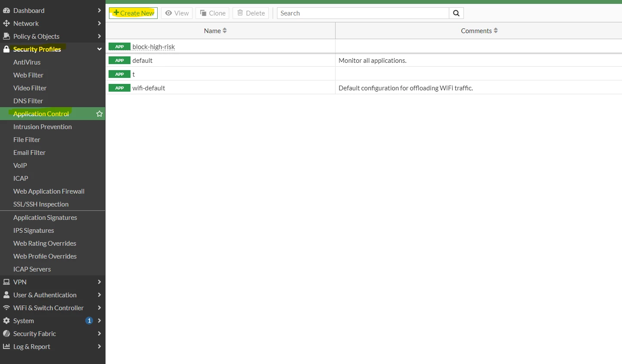
Task: Click the APP badge for wifi-default
Action: click(119, 88)
